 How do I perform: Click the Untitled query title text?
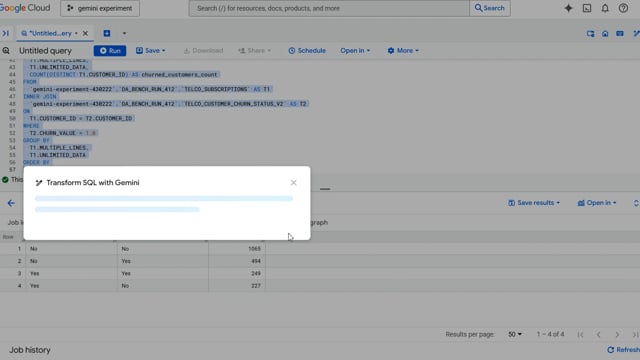pyautogui.click(x=45, y=51)
